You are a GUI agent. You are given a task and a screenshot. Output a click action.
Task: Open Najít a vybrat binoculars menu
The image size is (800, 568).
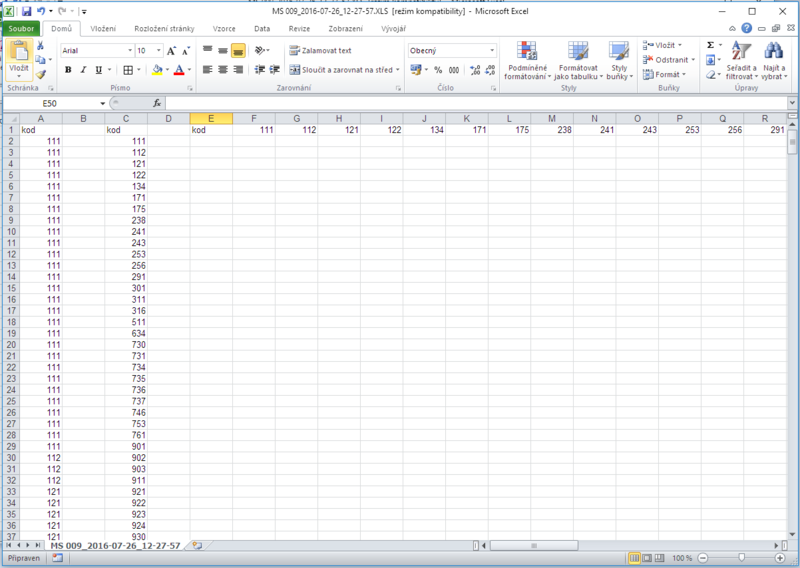pyautogui.click(x=774, y=61)
